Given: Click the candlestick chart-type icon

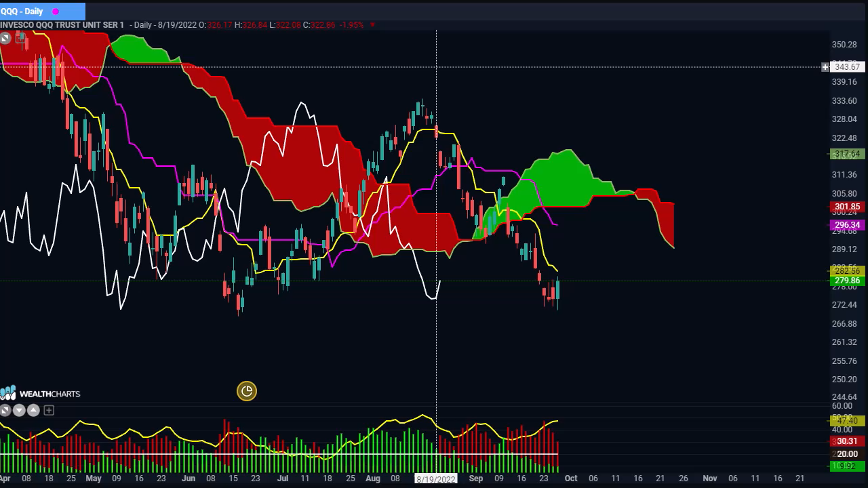Looking at the screenshot, I should tap(22, 39).
